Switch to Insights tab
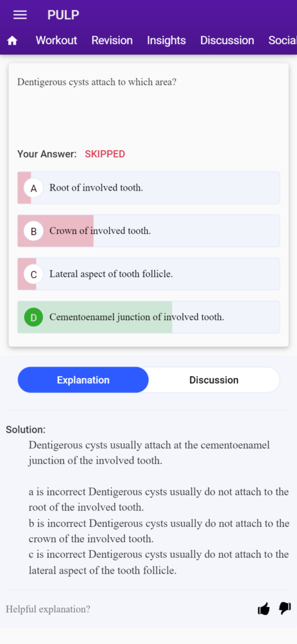The image size is (297, 644). click(166, 40)
